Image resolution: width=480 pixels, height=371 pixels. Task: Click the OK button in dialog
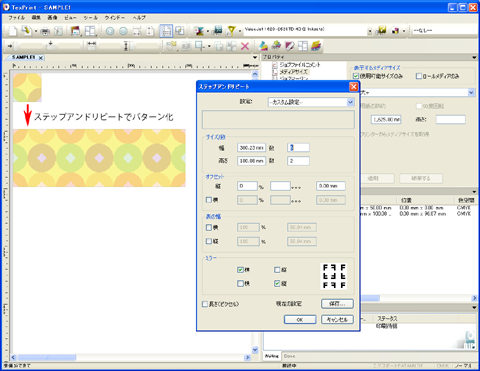click(300, 319)
